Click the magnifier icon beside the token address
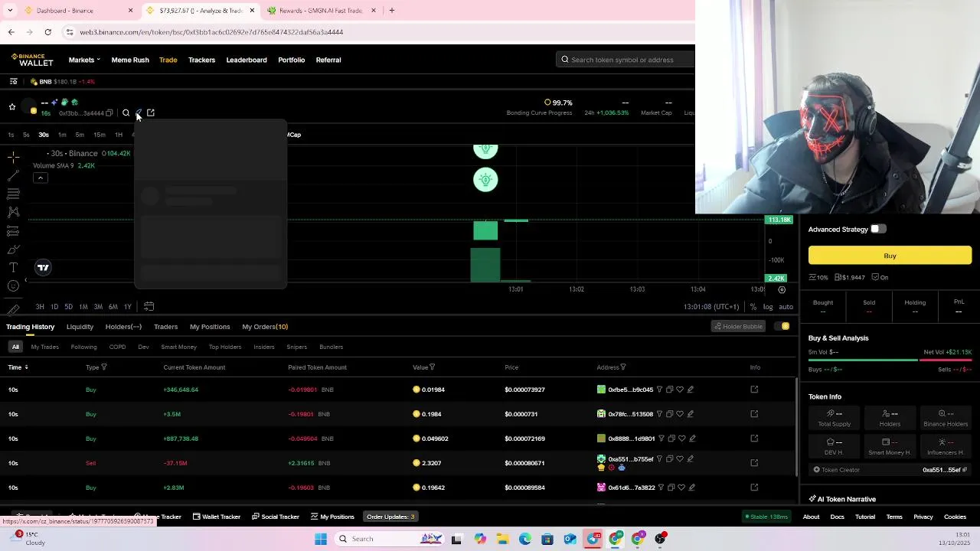 pos(126,113)
